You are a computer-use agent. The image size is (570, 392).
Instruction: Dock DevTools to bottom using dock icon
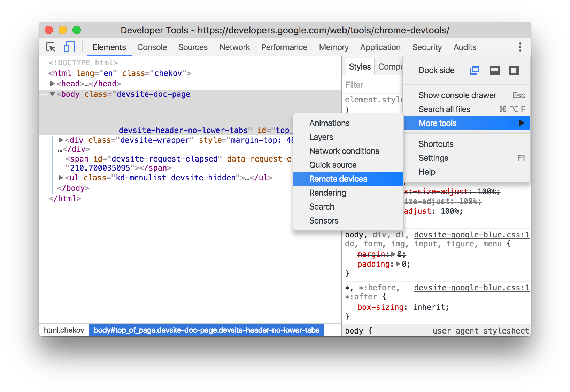tap(494, 70)
